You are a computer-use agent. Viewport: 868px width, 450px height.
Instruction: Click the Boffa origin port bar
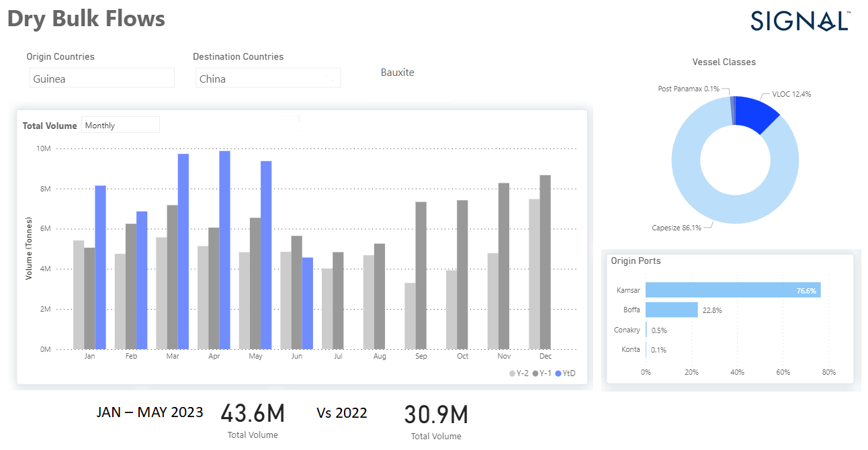(672, 310)
